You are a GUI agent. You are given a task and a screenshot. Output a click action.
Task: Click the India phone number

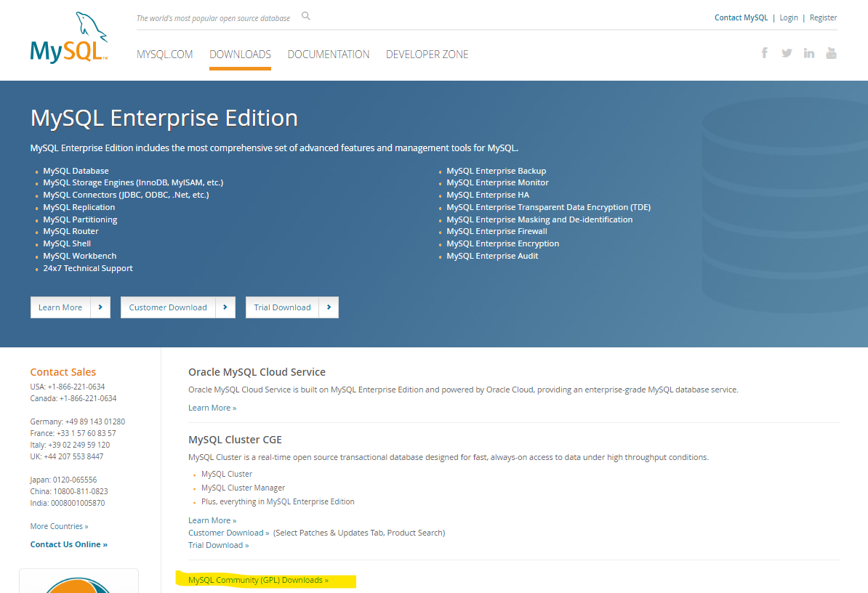click(x=78, y=503)
